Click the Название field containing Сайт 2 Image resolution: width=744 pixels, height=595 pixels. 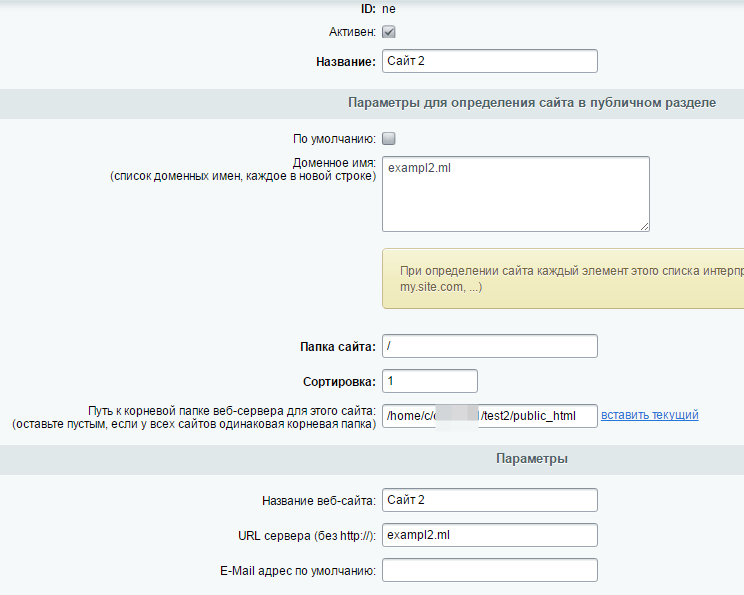coord(489,61)
